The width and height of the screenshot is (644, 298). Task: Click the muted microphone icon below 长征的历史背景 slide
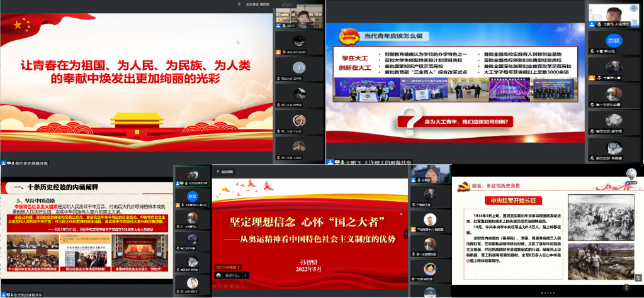tap(626, 288)
